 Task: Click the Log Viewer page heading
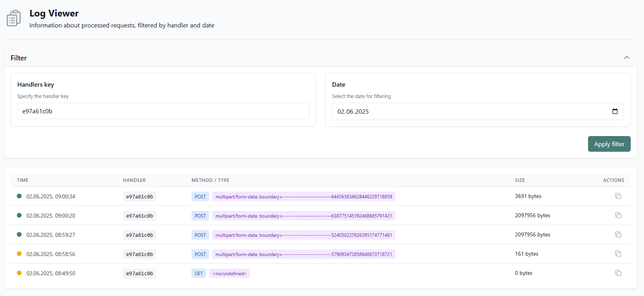coord(54,13)
